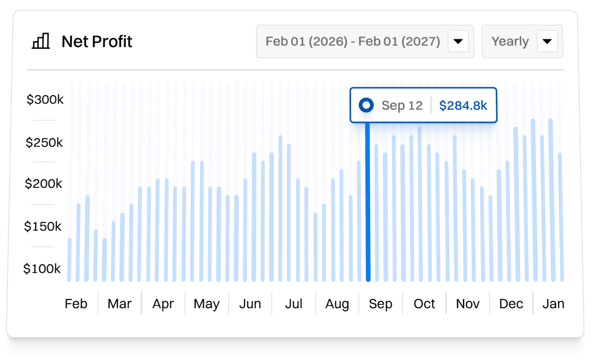Click the Net Profit title text
The height and width of the screenshot is (364, 592).
pos(97,41)
